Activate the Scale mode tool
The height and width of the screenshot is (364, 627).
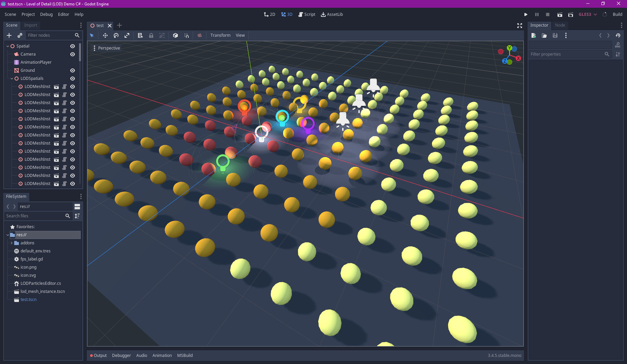click(127, 35)
